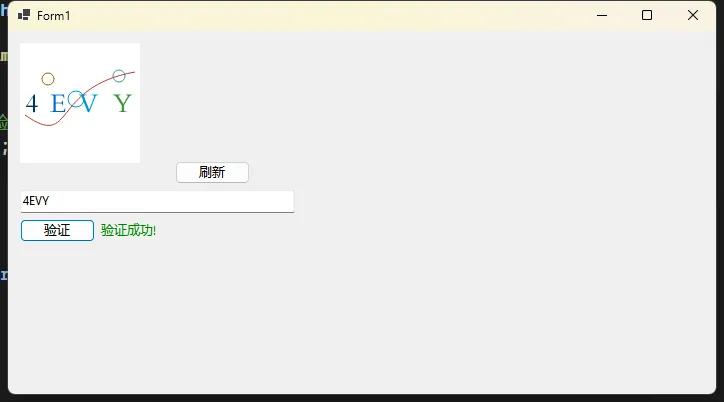Click the green letter Y in captcha

tap(123, 103)
